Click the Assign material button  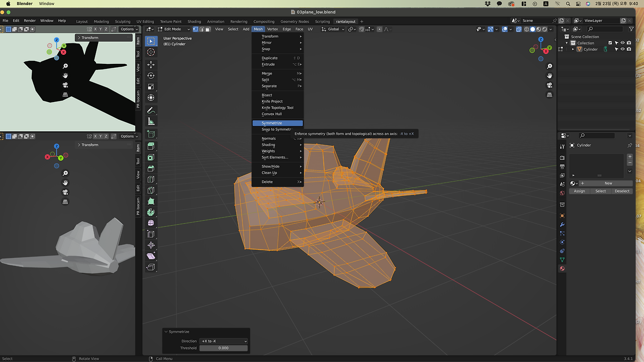580,191
